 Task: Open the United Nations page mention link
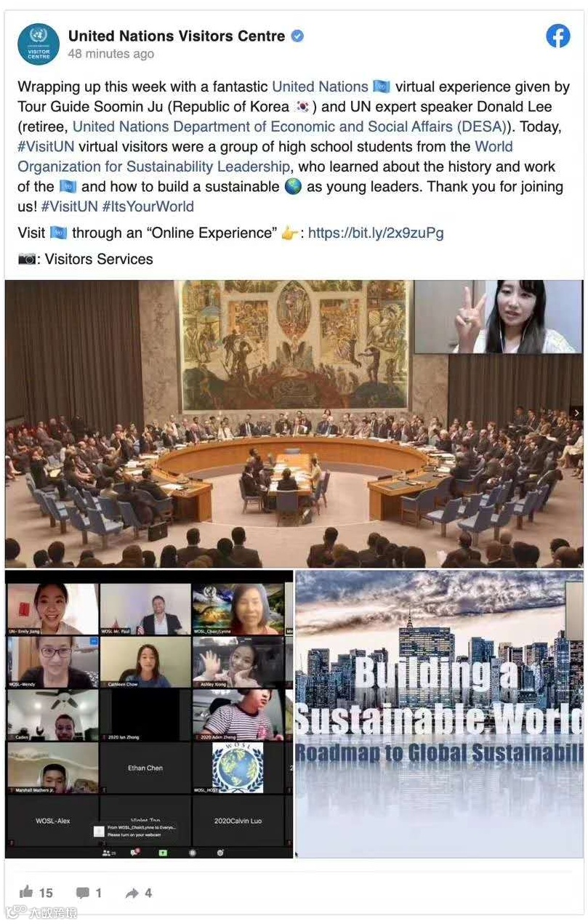(x=320, y=87)
